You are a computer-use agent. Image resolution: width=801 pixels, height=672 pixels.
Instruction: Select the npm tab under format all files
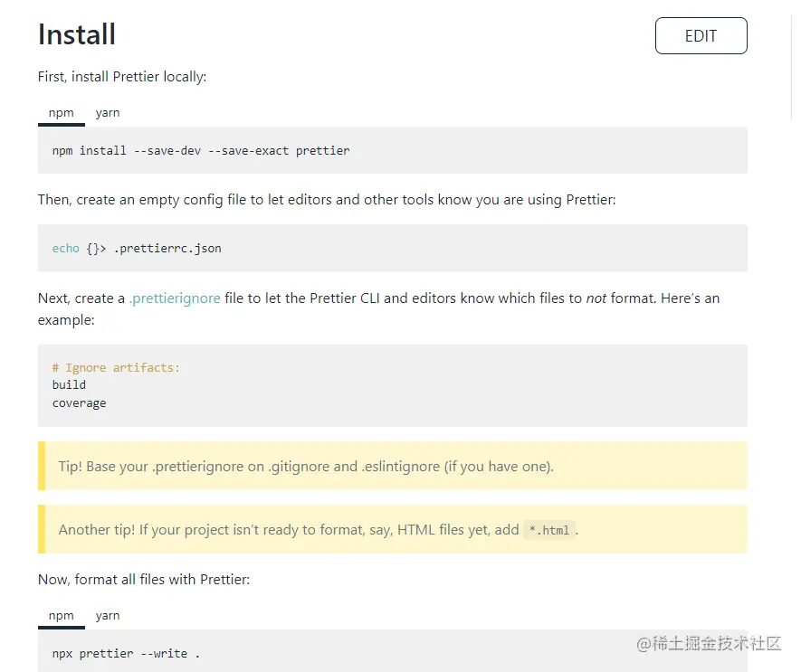[x=62, y=616]
